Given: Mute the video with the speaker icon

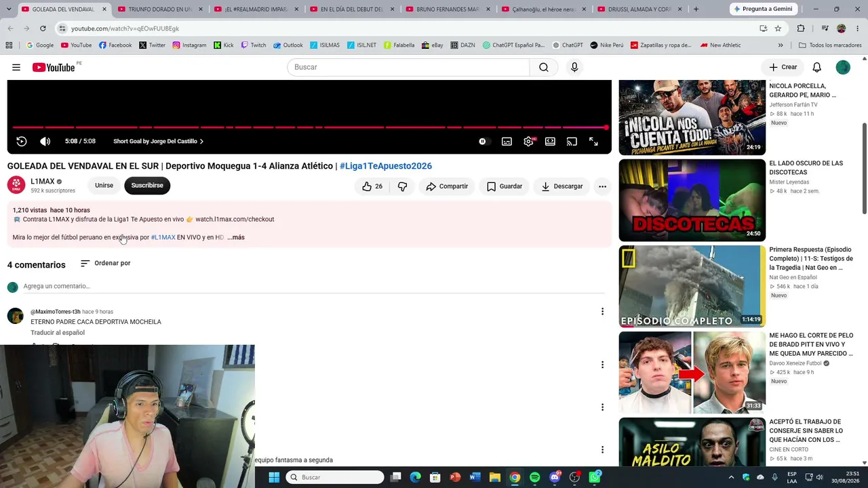Looking at the screenshot, I should coord(45,141).
